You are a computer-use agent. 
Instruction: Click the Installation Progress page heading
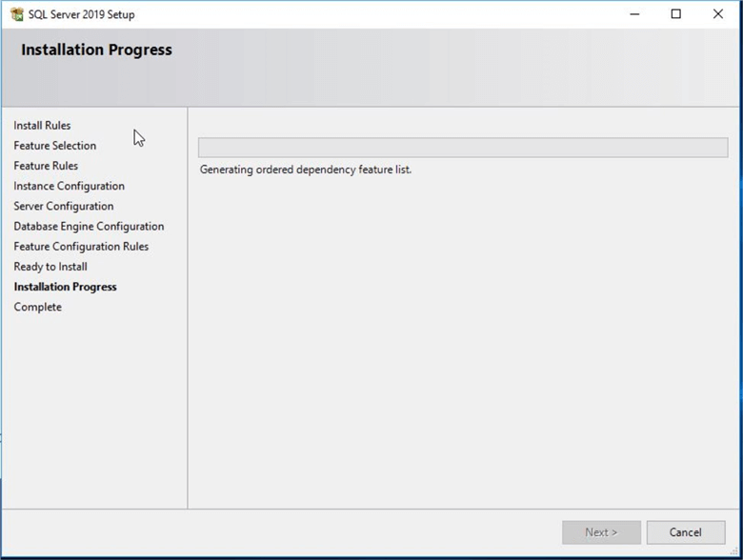point(96,50)
